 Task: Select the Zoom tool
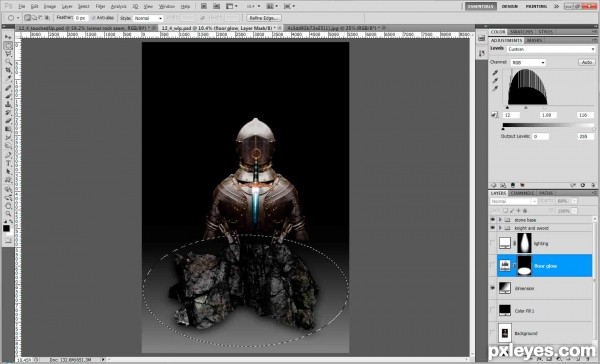click(x=8, y=214)
